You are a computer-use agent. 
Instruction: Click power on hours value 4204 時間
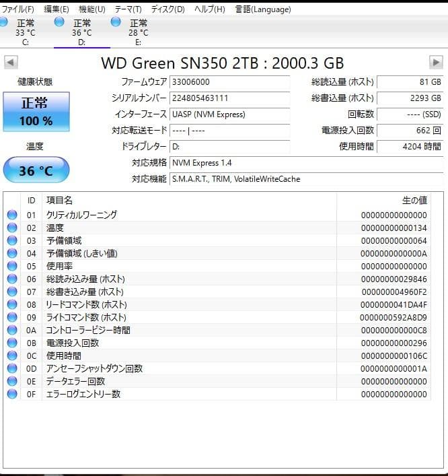tap(410, 147)
